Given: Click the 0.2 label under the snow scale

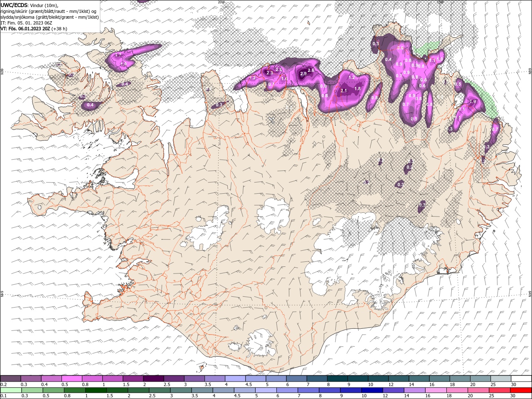Looking at the screenshot, I should click(3, 384).
